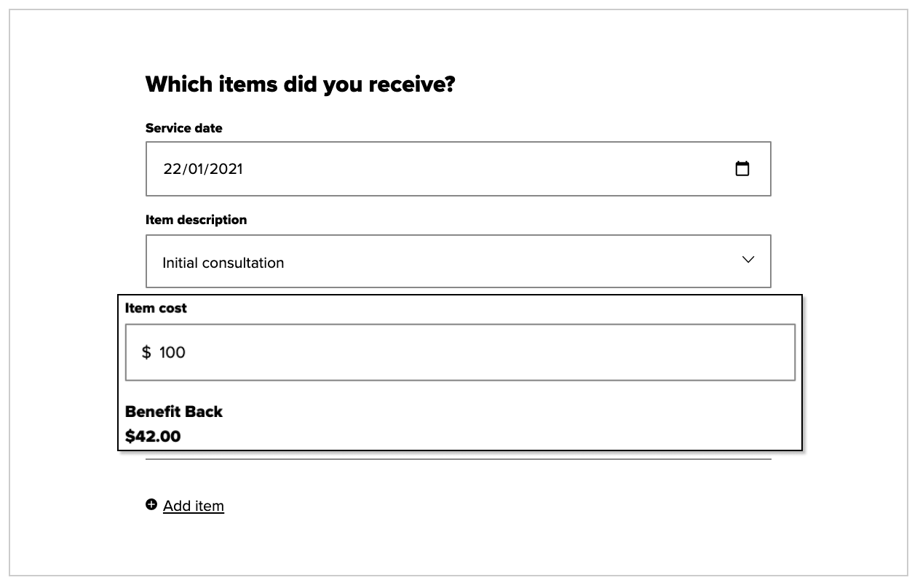Click the $42.00 benefit amount
The height and width of the screenshot is (588, 920).
tap(153, 437)
